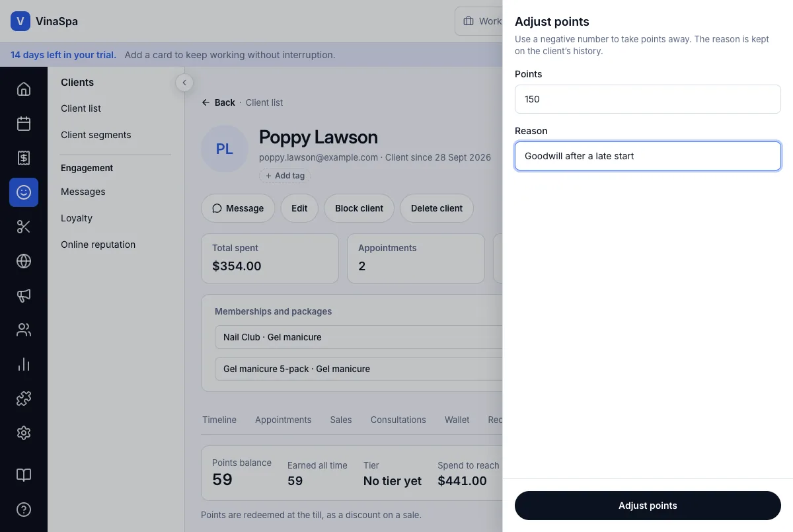Viewport: 793px width, 532px height.
Task: Click the Reason input field
Action: click(648, 156)
